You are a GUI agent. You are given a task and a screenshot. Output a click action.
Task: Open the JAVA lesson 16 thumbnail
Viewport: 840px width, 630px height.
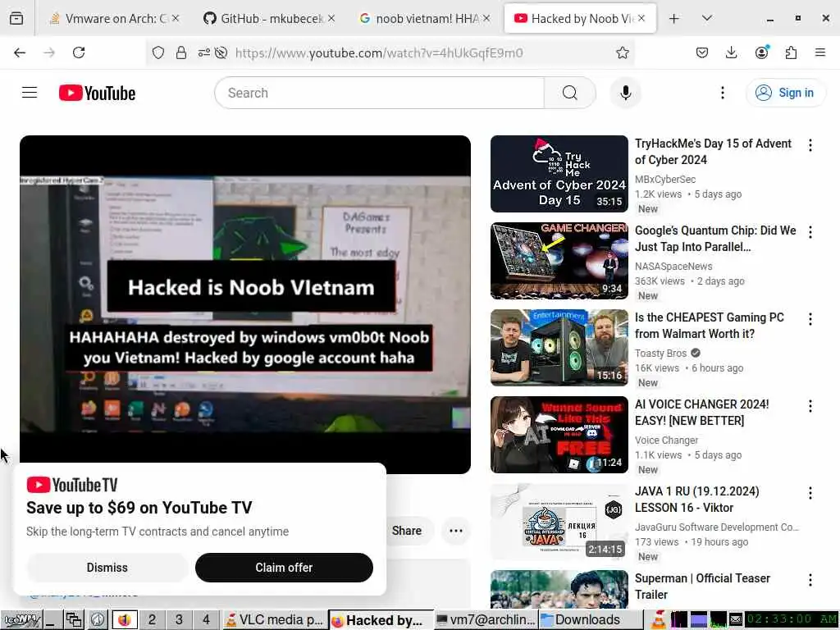(x=559, y=522)
